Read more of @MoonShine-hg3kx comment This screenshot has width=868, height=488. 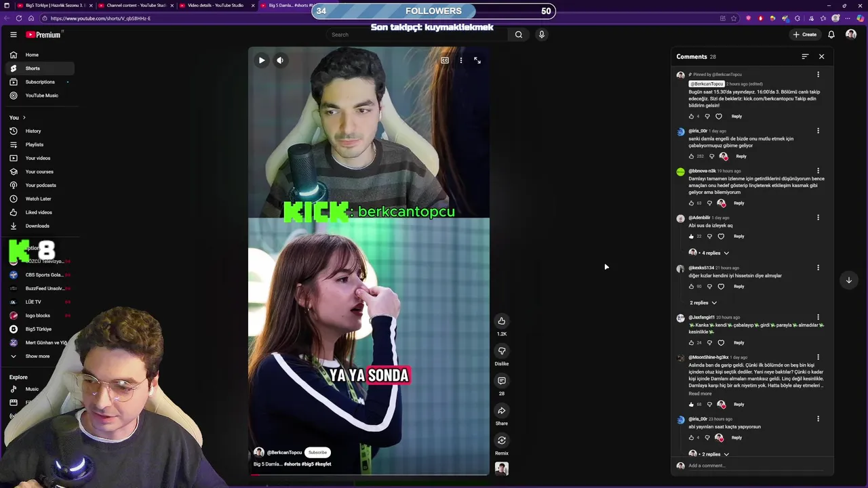pos(701,394)
